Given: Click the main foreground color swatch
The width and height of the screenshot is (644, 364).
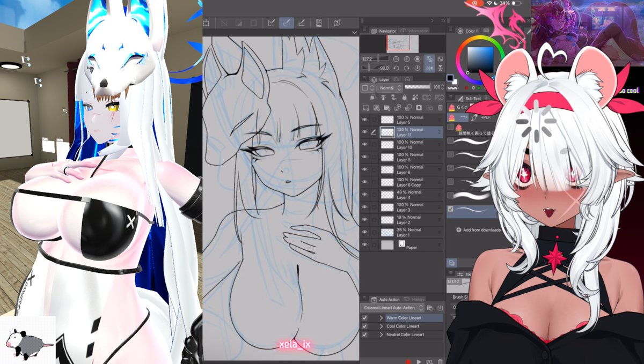Looking at the screenshot, I should [450, 77].
